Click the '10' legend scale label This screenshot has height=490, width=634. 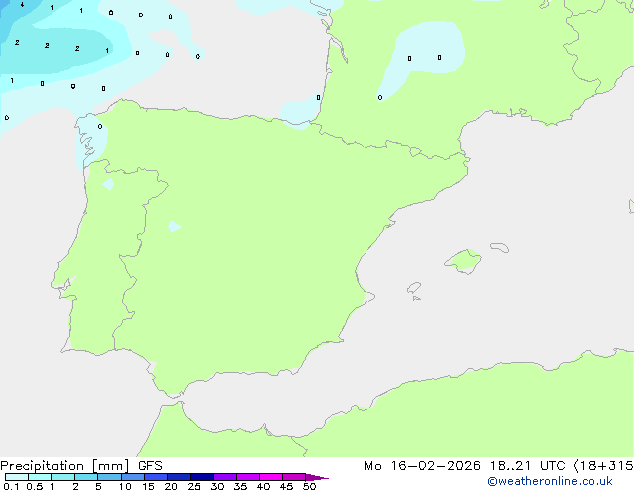point(125,486)
